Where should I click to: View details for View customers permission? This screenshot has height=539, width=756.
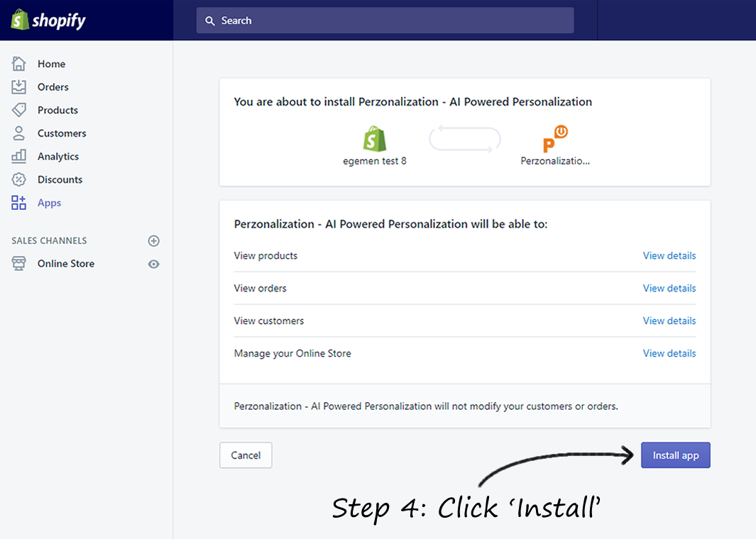click(669, 321)
